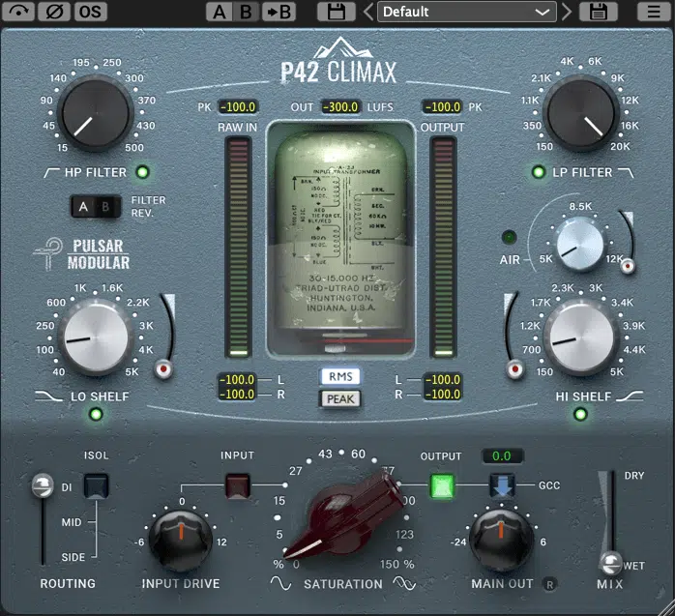This screenshot has width=675, height=616.
Task: Click the floppy disk icon right of preset
Action: coord(599,12)
